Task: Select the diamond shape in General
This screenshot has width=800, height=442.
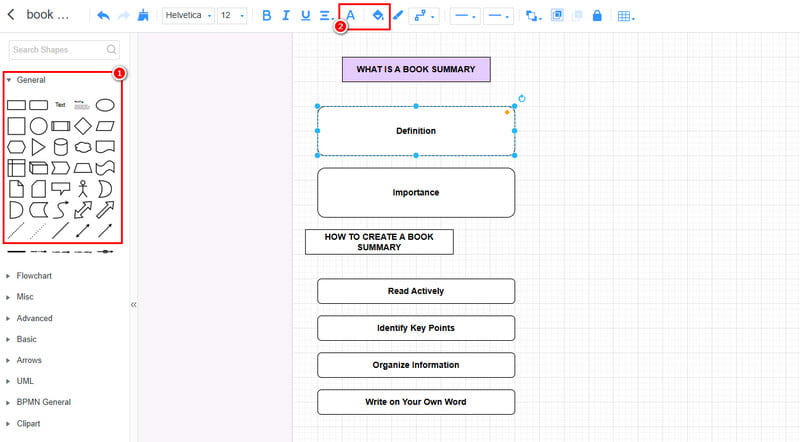Action: click(82, 126)
